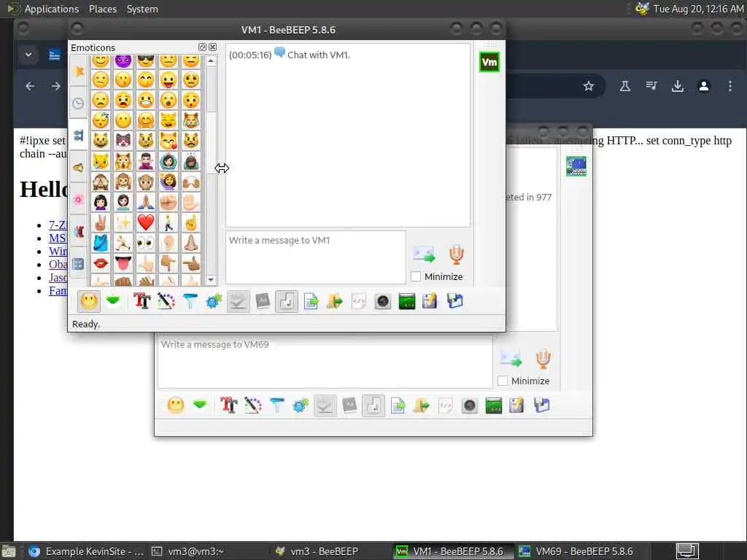Toggle the sound note icon in VM1 toolbar
The width and height of the screenshot is (747, 560).
click(286, 301)
